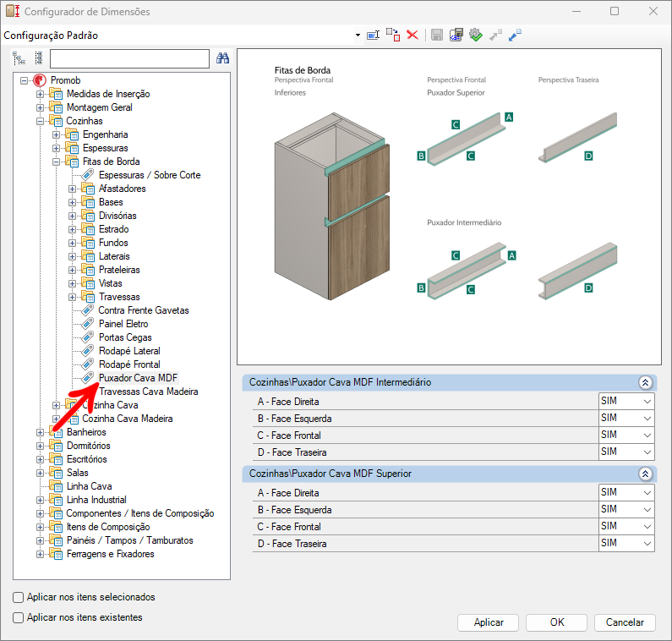The height and width of the screenshot is (641, 672).
Task: Expand the Banheiros tree node
Action: click(x=40, y=432)
